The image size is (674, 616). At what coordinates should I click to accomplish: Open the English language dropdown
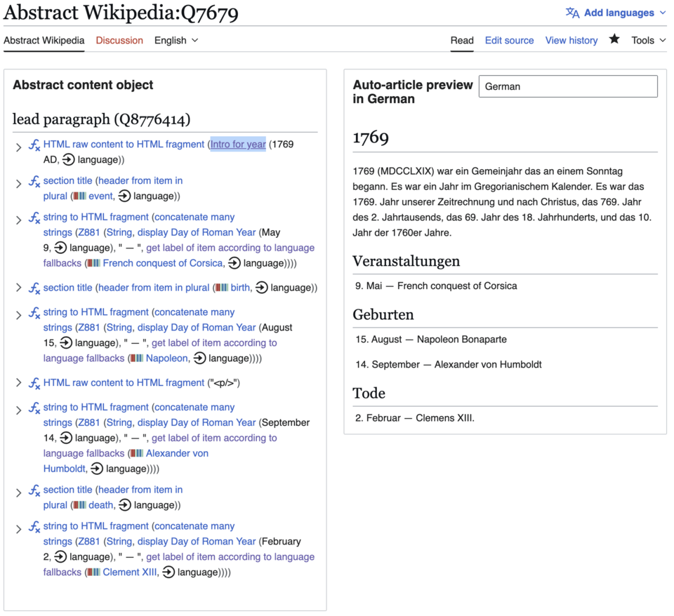click(176, 40)
